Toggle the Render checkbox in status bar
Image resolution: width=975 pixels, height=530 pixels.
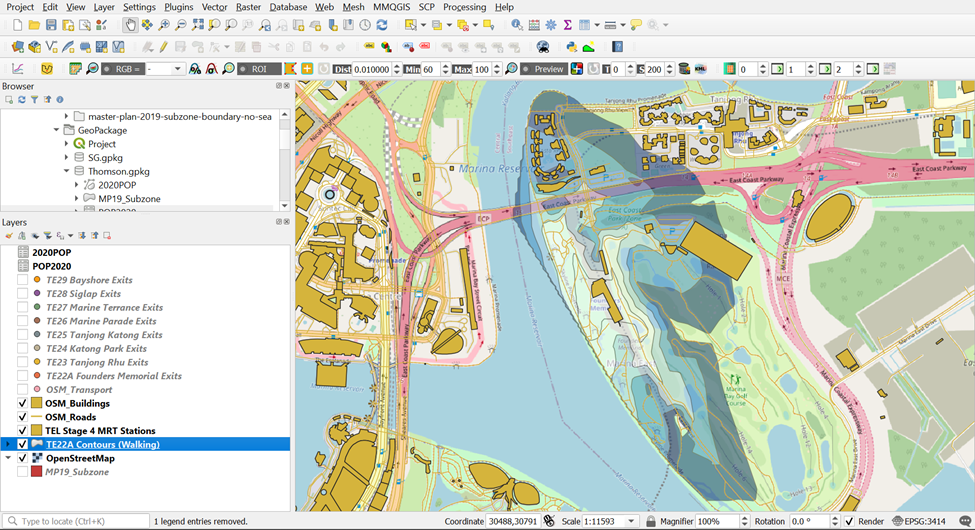coord(849,521)
